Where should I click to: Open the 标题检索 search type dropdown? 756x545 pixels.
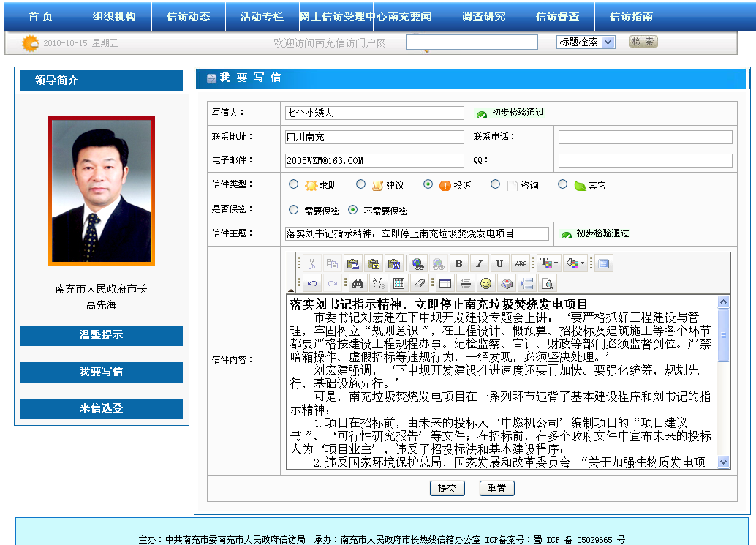(x=585, y=42)
